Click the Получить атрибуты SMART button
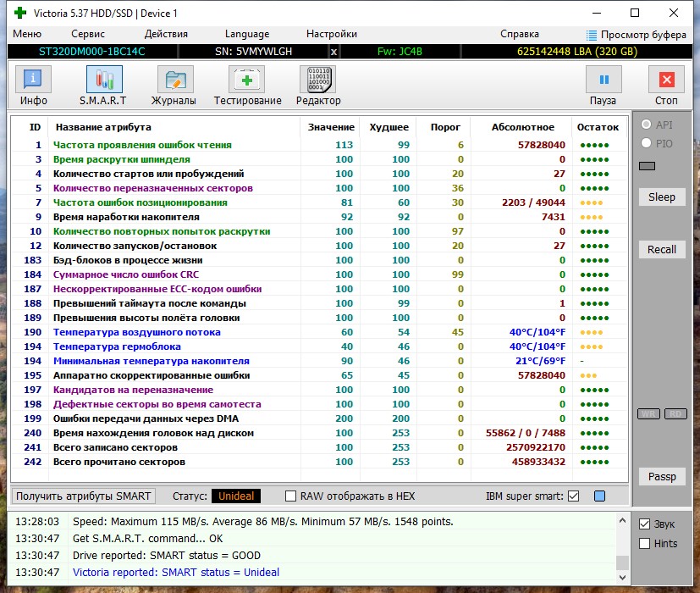The height and width of the screenshot is (593, 700). pyautogui.click(x=84, y=496)
